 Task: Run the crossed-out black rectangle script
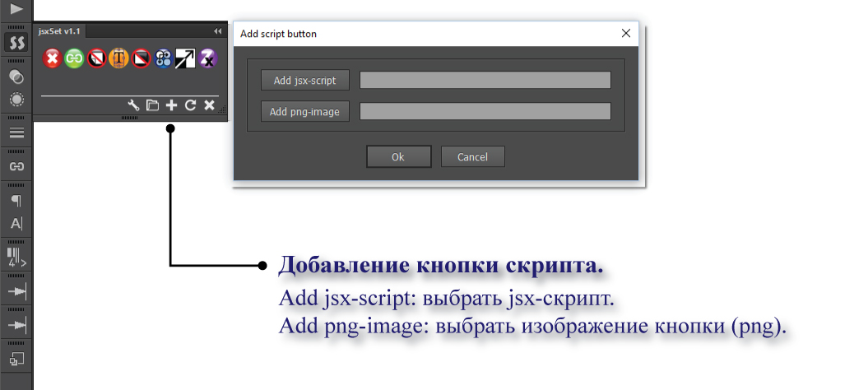pos(142,58)
